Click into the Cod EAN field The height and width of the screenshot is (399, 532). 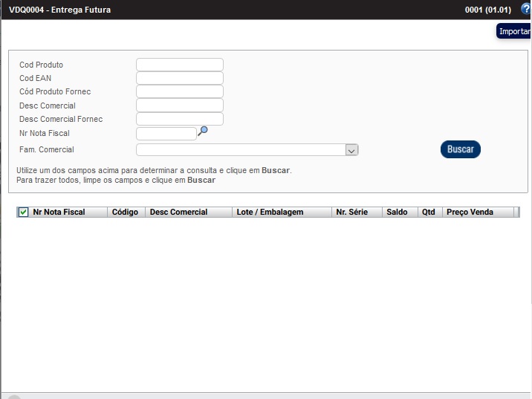179,78
